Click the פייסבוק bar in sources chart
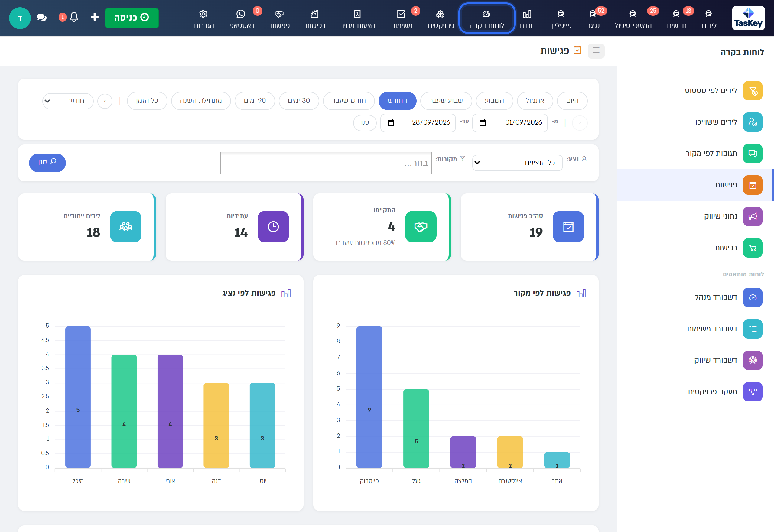 click(369, 397)
